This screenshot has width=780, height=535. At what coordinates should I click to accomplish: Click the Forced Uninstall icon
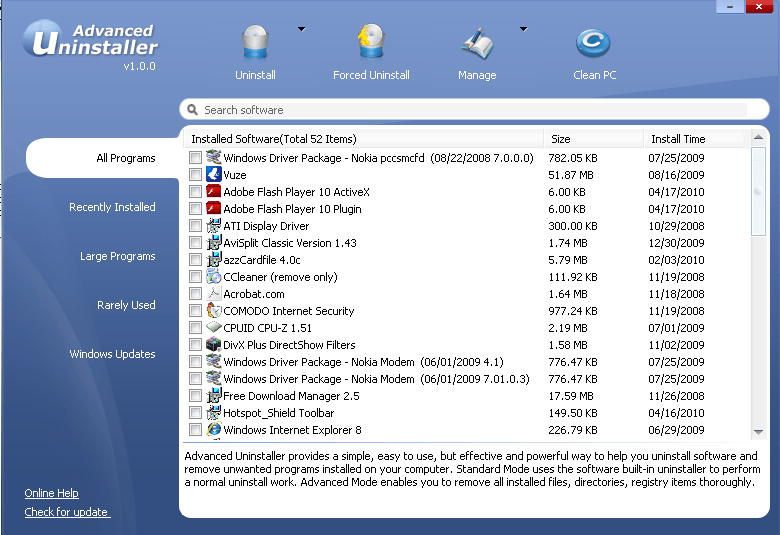[371, 42]
